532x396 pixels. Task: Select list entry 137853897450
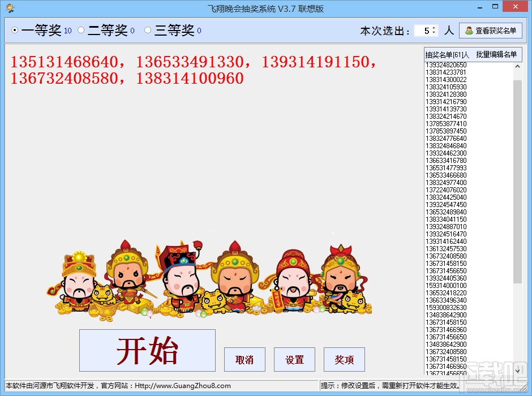coord(446,131)
